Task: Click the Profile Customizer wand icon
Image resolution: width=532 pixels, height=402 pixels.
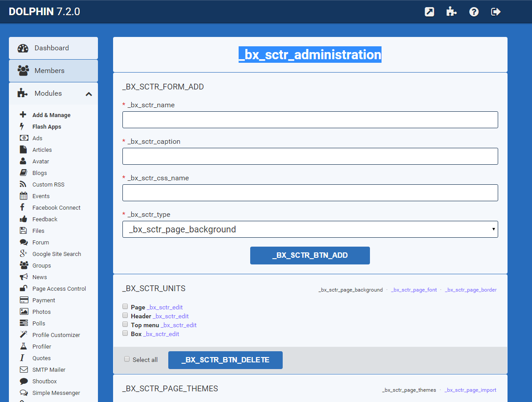Action: point(24,335)
